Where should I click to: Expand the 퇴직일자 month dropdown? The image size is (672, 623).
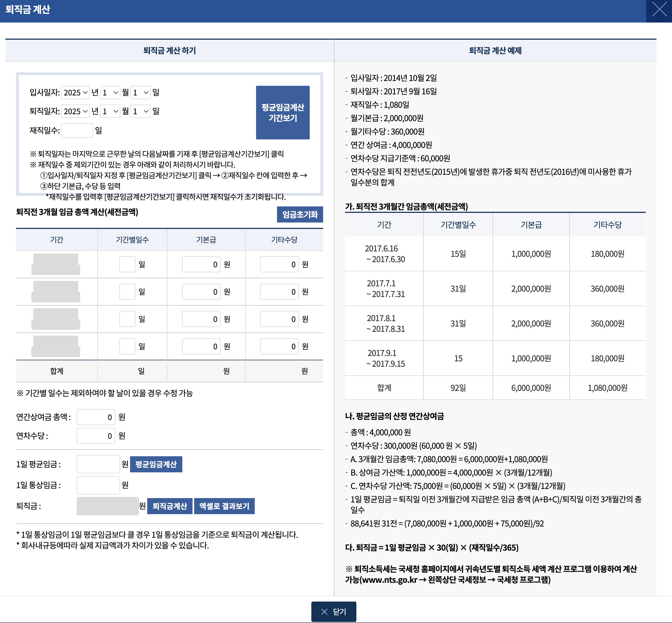click(x=110, y=111)
